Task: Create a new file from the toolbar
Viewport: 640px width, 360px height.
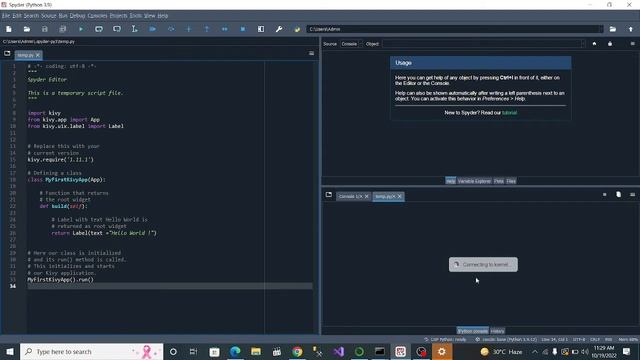Action: pos(9,29)
